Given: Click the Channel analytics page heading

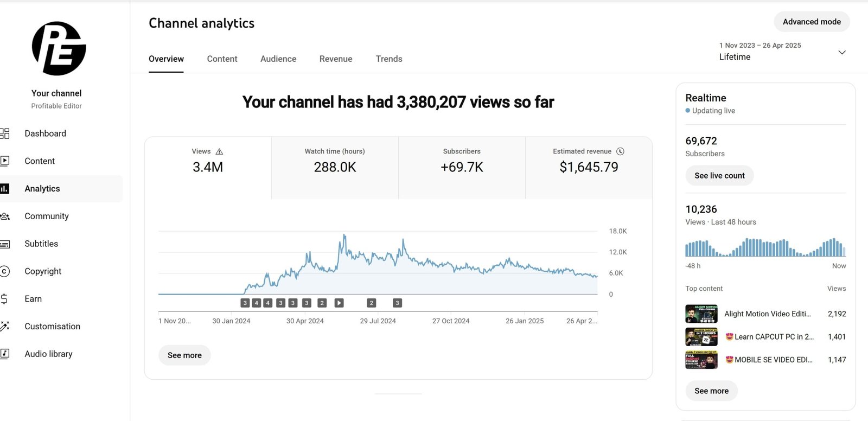Looking at the screenshot, I should [201, 23].
